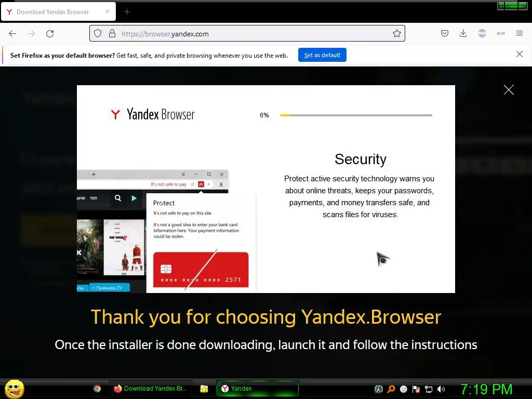Go back with the browser back arrow
Viewport: 532px width, 399px height.
(x=12, y=34)
